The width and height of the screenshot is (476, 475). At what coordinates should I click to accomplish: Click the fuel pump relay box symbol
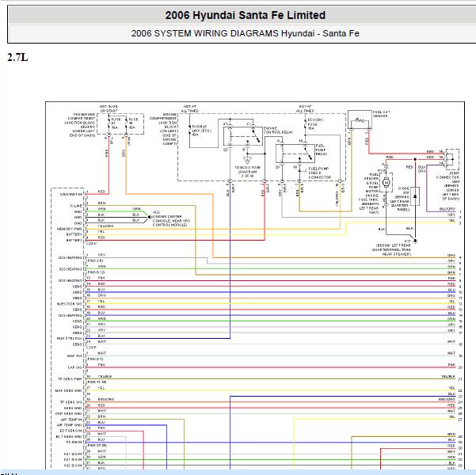295,154
